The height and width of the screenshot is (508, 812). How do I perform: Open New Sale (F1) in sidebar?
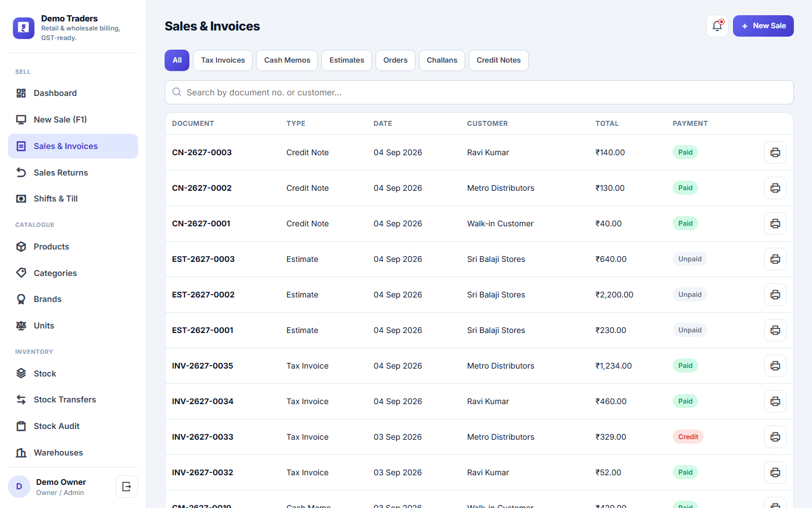click(73, 120)
